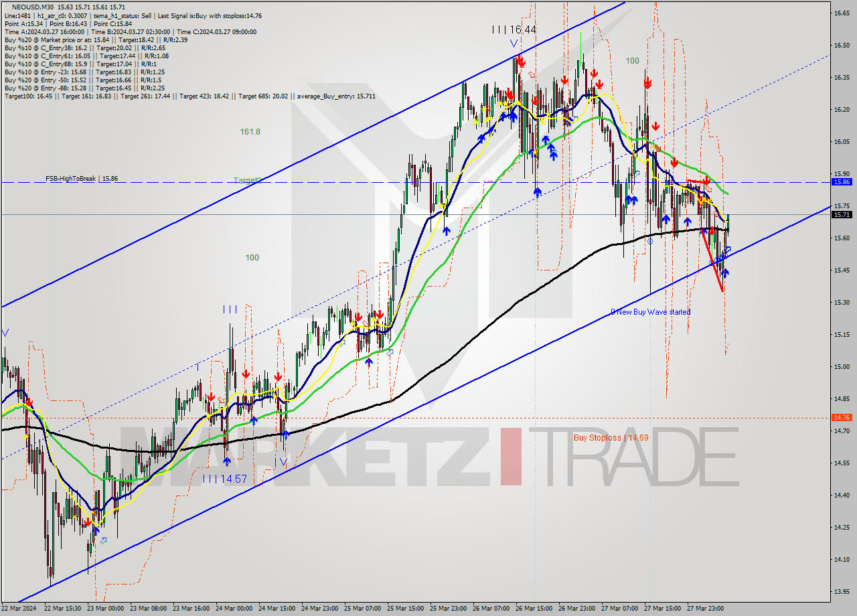Click the 15.30 price axis label
Screen dimensions: 857x616
(x=842, y=302)
